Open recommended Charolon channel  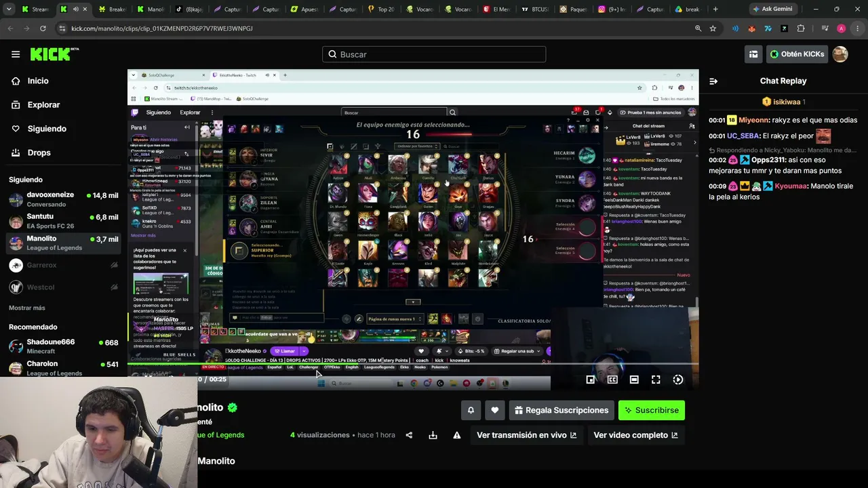(64, 368)
